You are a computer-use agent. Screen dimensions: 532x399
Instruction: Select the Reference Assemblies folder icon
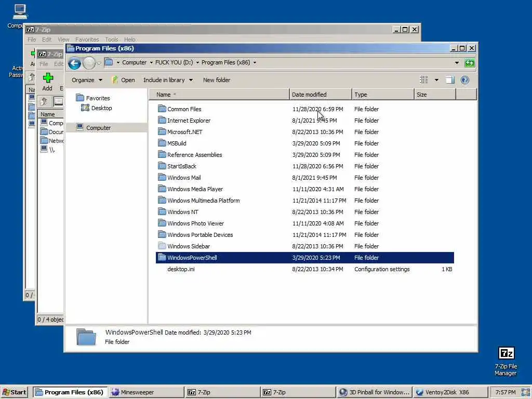[162, 155]
